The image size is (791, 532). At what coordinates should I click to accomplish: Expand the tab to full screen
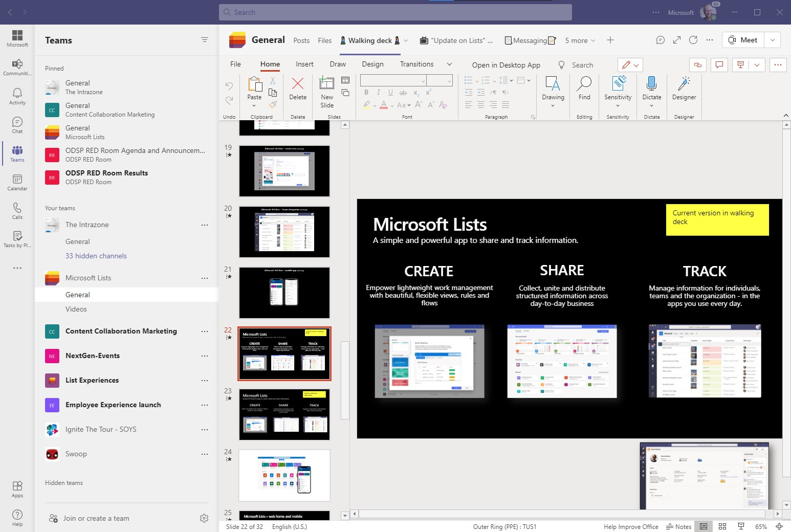point(677,40)
